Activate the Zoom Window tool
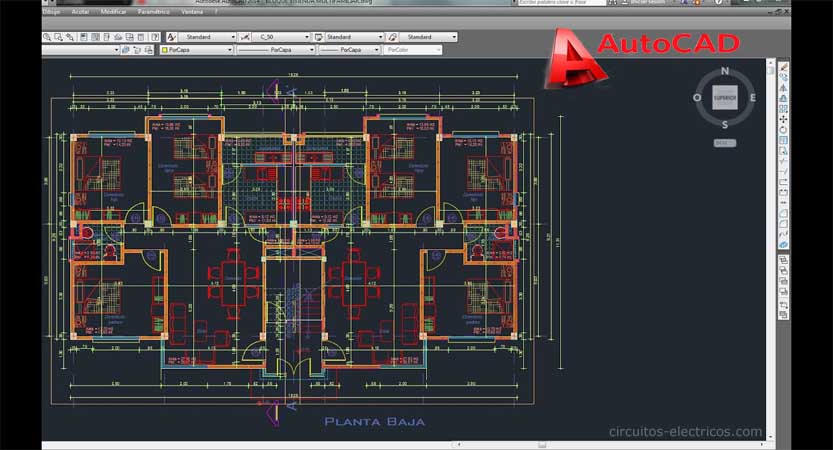 tap(58, 37)
